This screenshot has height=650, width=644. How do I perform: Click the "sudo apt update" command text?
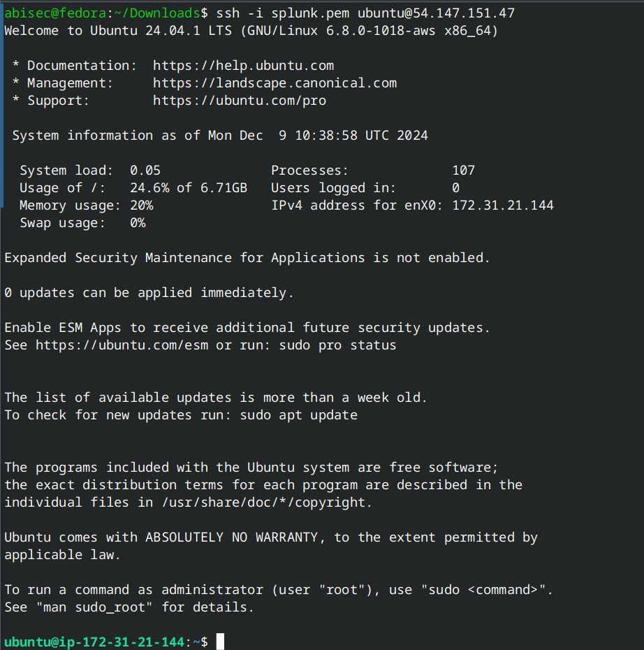click(298, 415)
